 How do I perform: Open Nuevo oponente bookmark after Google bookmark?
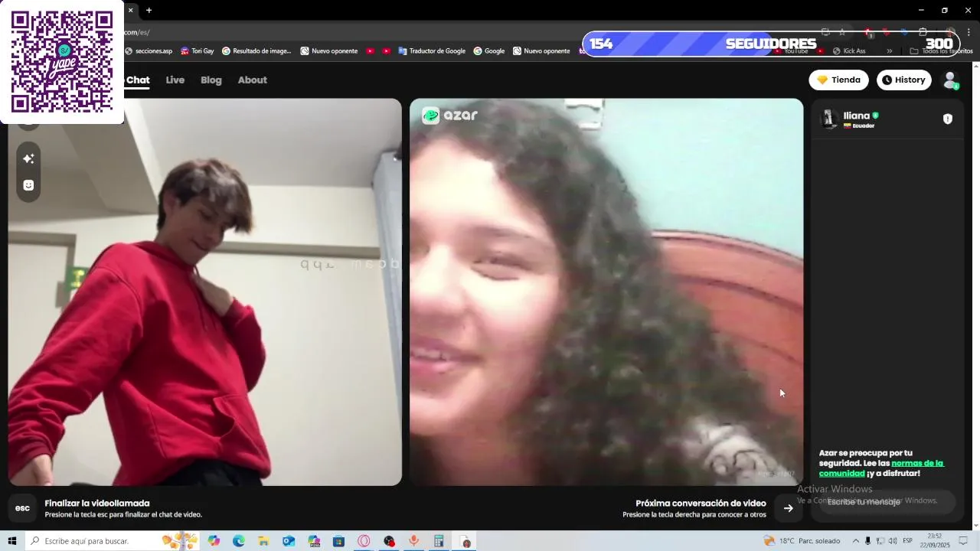[541, 51]
